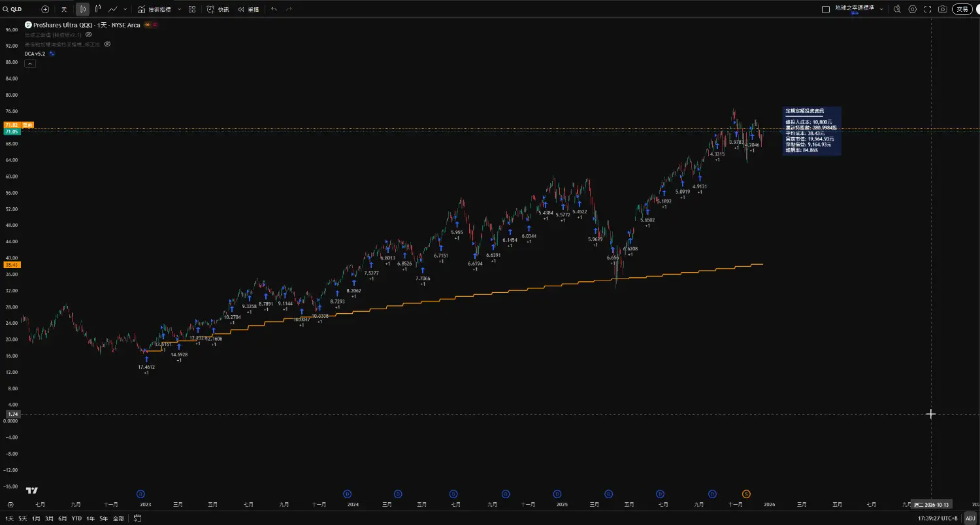Take a chart snapshot with camera icon
The height and width of the screenshot is (525, 980).
click(x=942, y=9)
